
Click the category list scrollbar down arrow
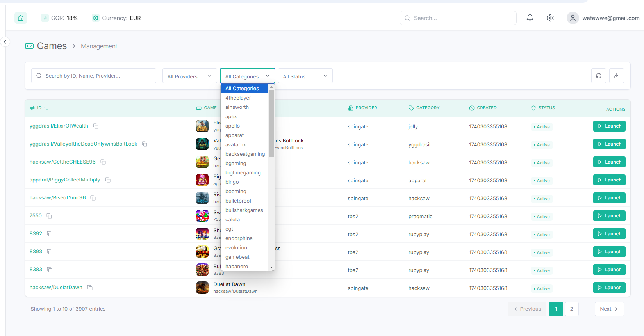coord(271,267)
